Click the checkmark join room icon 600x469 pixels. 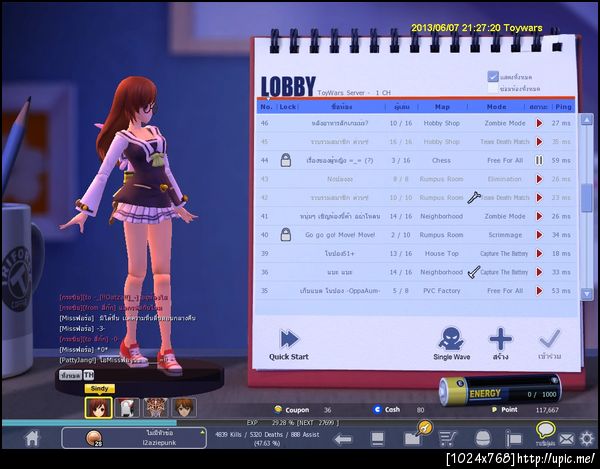[x=550, y=338]
